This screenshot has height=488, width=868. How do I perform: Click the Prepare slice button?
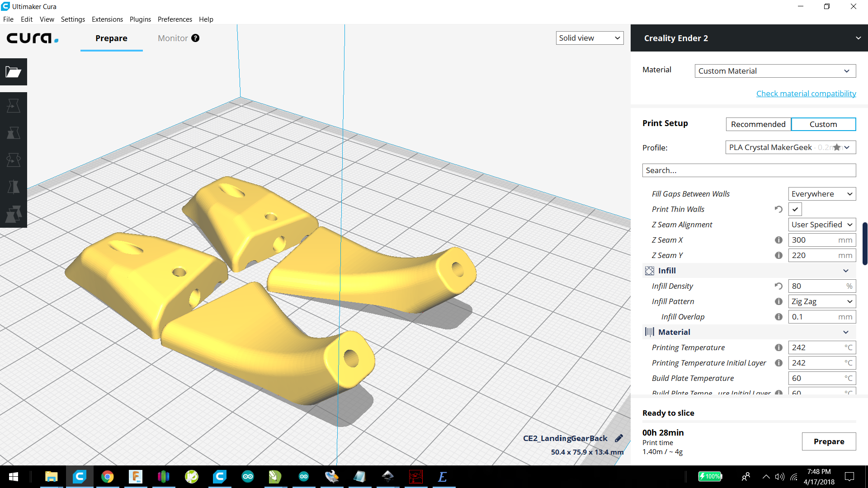829,441
